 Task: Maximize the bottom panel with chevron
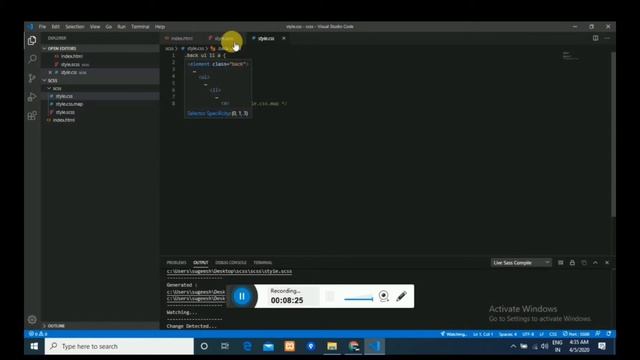596,262
